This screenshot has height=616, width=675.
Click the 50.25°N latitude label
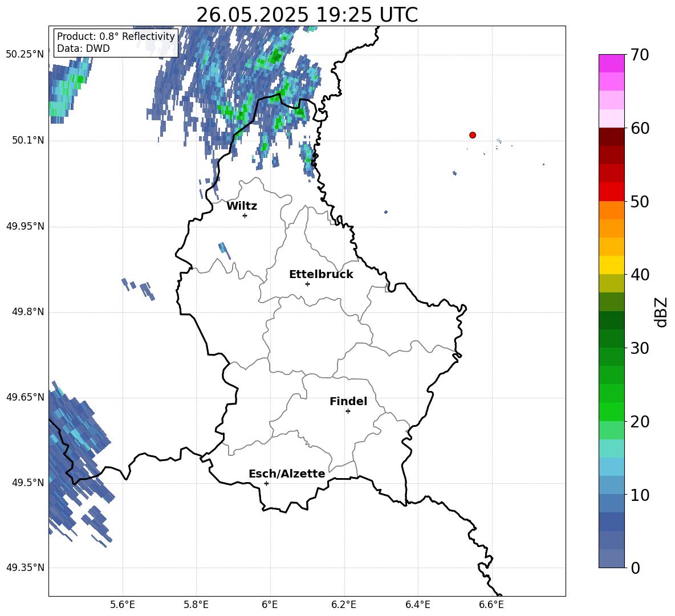(25, 55)
